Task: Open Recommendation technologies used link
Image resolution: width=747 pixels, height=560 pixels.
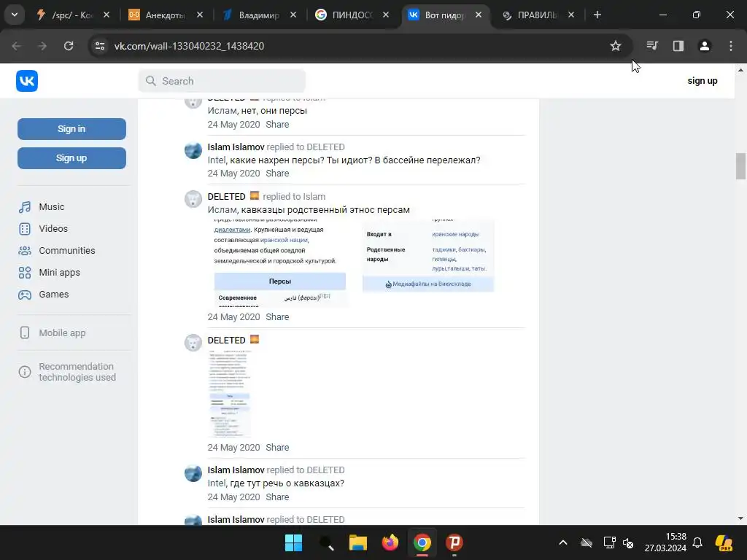Action: (77, 372)
